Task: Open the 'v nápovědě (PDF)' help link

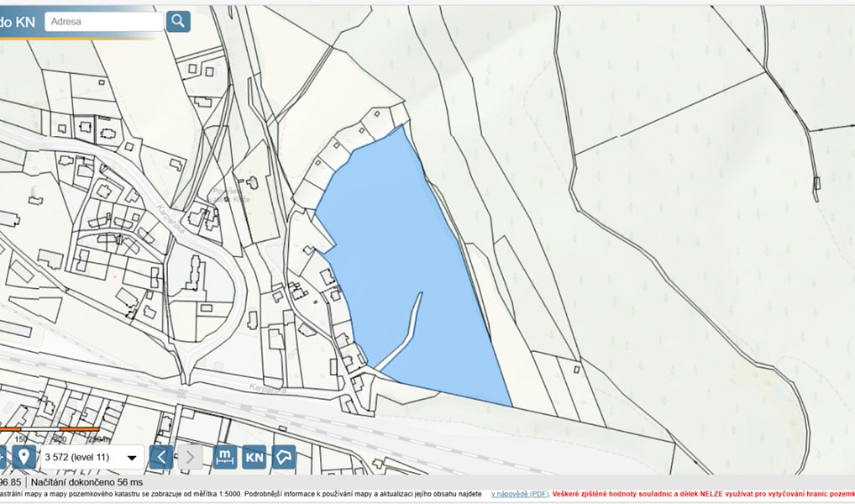Action: tap(520, 494)
